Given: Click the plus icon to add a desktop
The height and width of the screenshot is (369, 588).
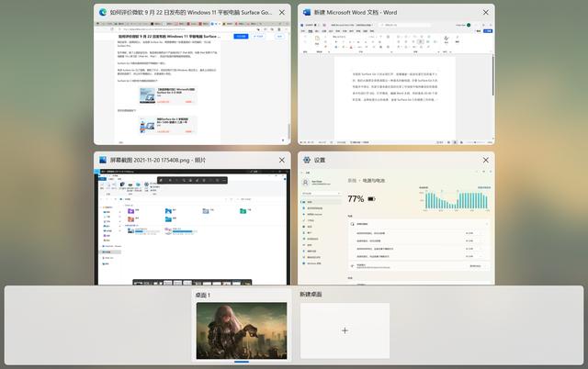Looking at the screenshot, I should pyautogui.click(x=345, y=330).
